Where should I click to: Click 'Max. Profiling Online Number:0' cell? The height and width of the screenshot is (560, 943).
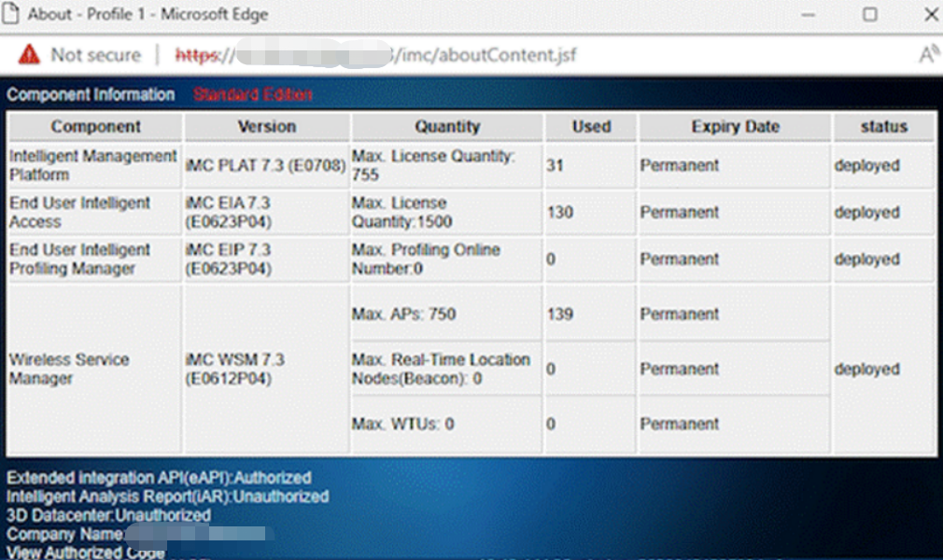tap(447, 259)
